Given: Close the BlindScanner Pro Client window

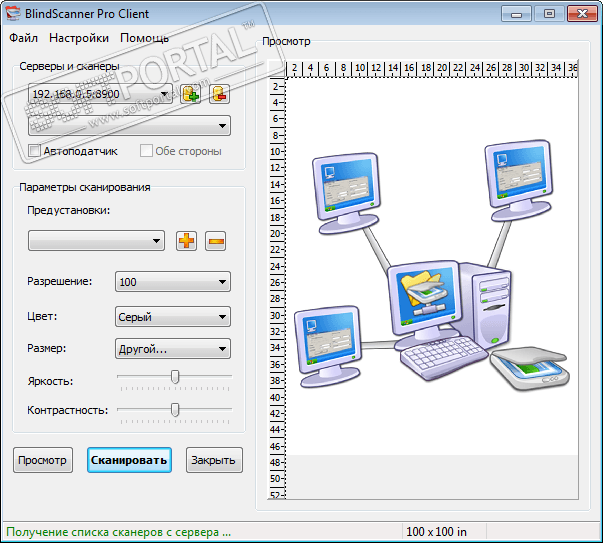Looking at the screenshot, I should [x=582, y=14].
